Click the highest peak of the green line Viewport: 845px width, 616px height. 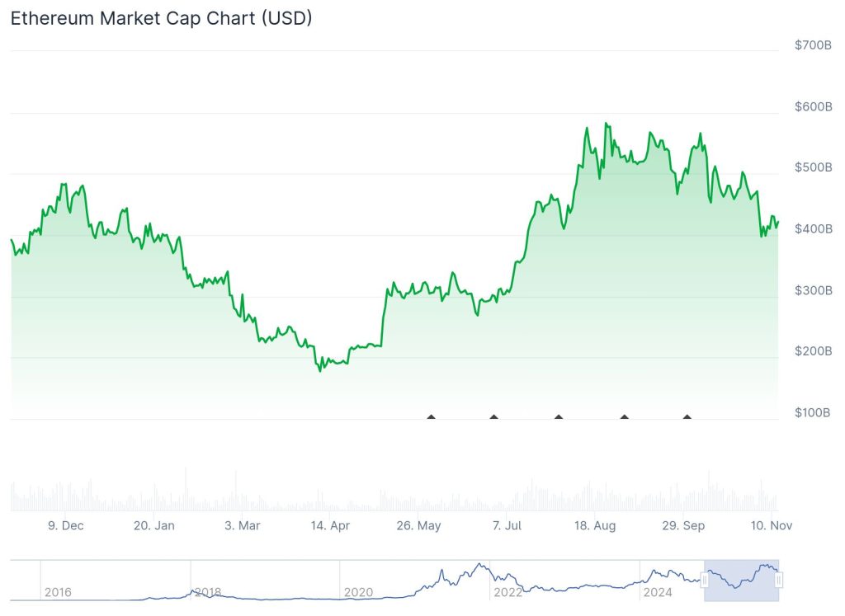[606, 124]
